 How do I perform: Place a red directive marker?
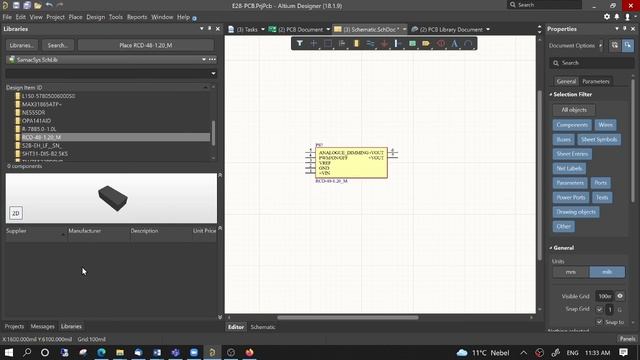441,43
